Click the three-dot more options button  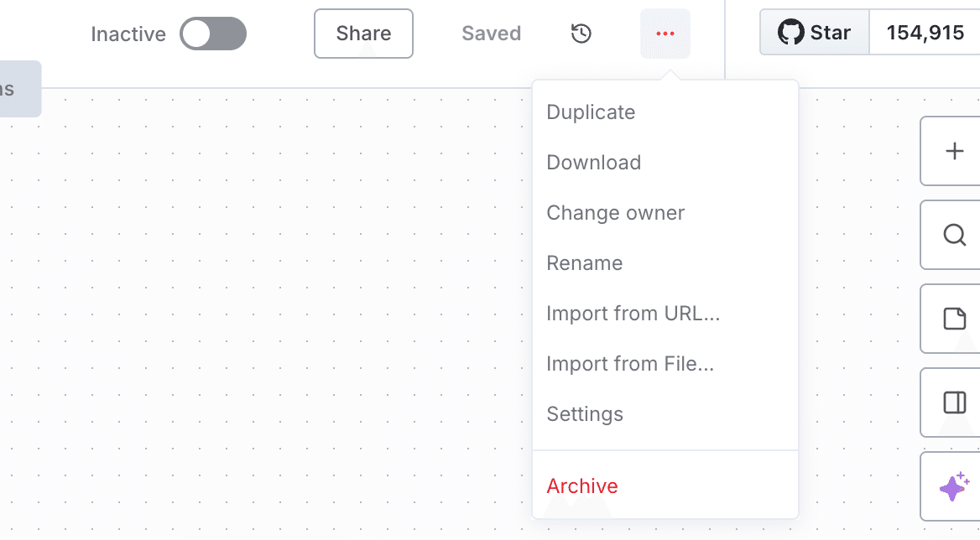665,34
